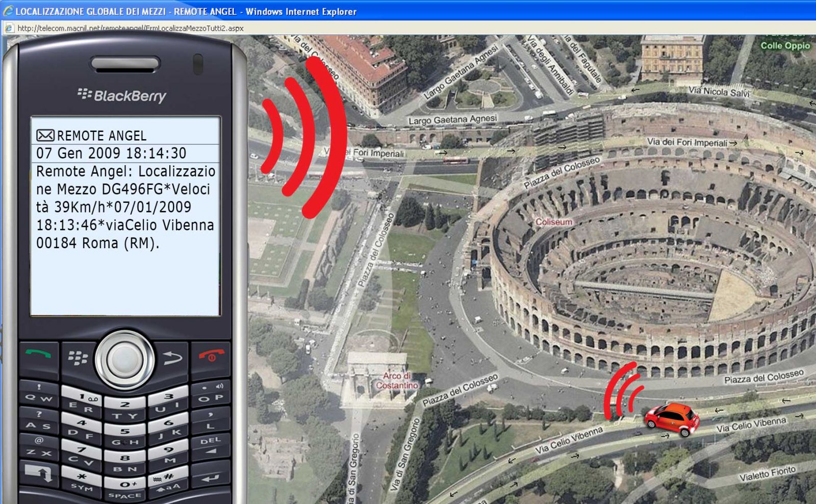Viewport: 816px width, 504px height.
Task: Tap the D F key with number 4
Action: tap(82, 429)
